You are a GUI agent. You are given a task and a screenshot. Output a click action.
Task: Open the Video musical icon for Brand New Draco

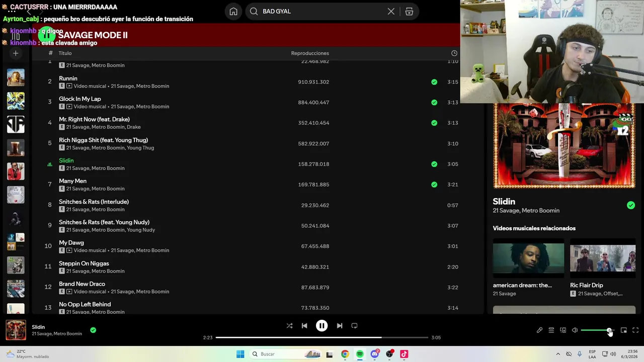(69, 292)
